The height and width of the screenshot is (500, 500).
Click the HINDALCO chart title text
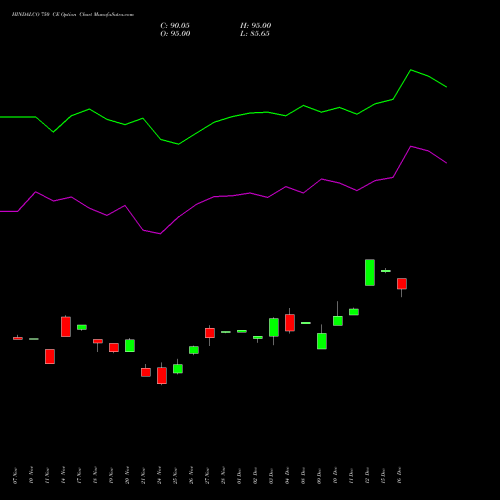click(73, 15)
